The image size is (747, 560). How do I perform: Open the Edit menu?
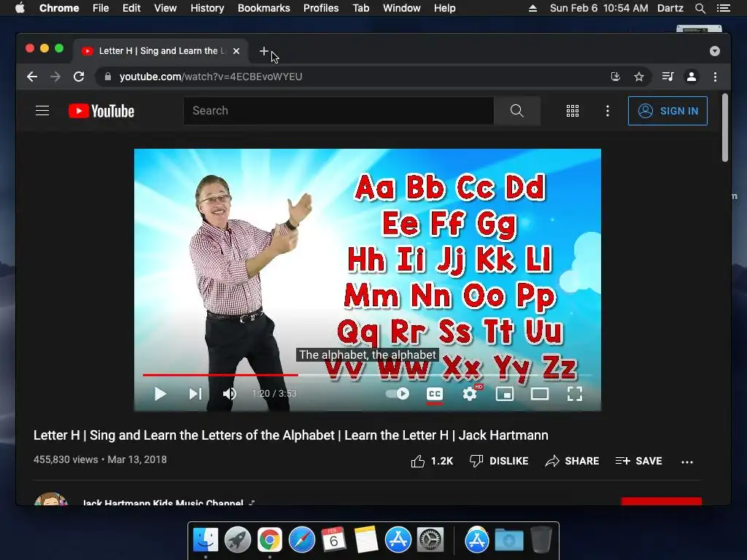[131, 8]
